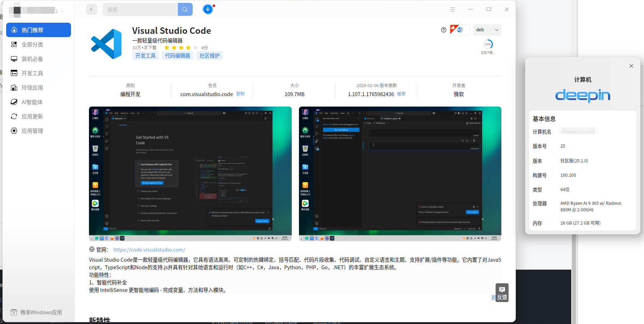644x324 pixels.
Task: Go back with the left-arrow button
Action: tap(91, 9)
